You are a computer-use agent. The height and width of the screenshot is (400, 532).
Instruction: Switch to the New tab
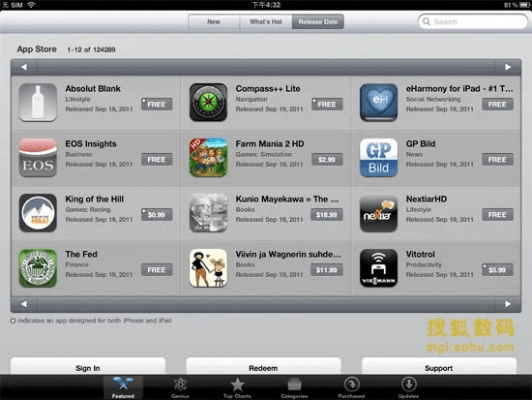pyautogui.click(x=214, y=22)
